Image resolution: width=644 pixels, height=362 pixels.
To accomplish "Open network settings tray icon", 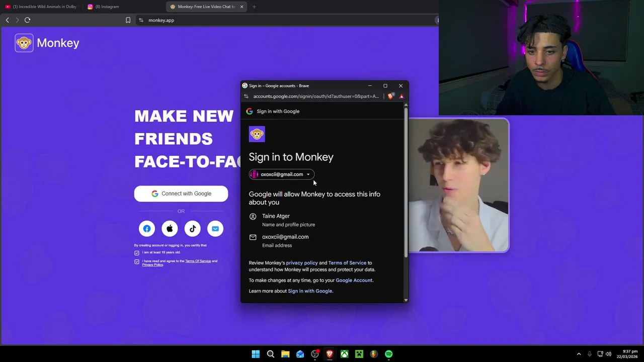I will [600, 354].
